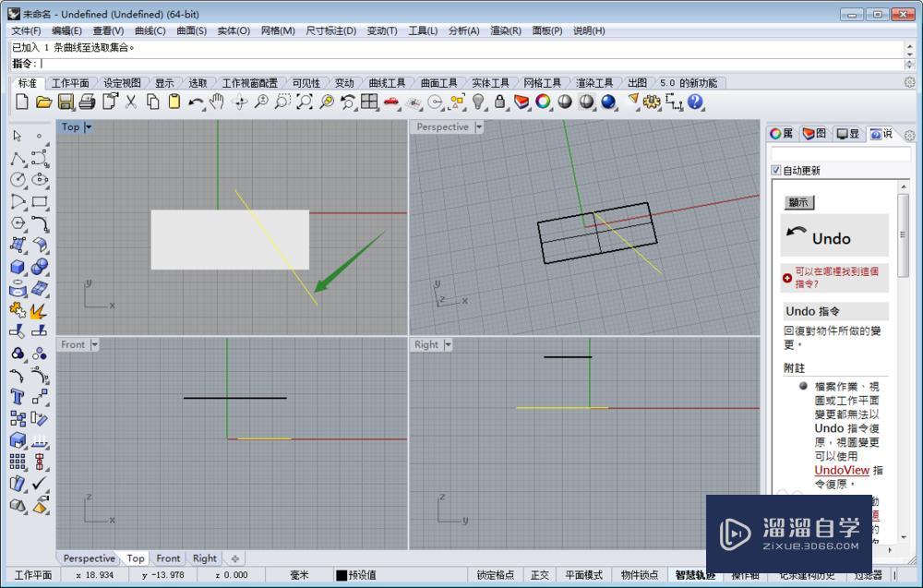
Task: Add a viewport tab with plus button
Action: click(x=234, y=558)
